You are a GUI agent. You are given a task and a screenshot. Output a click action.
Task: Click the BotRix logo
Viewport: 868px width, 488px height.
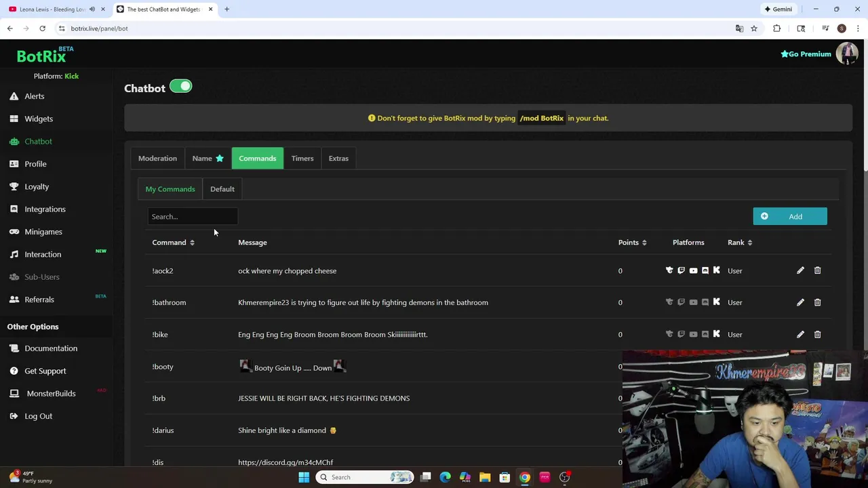tap(45, 56)
